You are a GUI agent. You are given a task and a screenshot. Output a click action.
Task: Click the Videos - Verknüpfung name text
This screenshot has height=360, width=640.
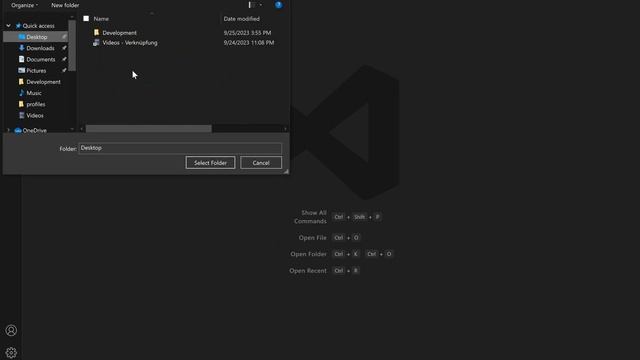click(x=130, y=42)
